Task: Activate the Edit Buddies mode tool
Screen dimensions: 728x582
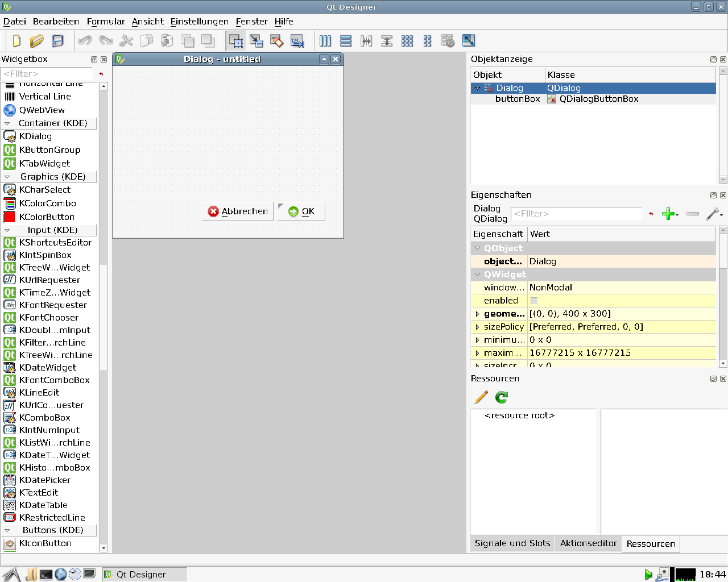Action: [x=277, y=41]
